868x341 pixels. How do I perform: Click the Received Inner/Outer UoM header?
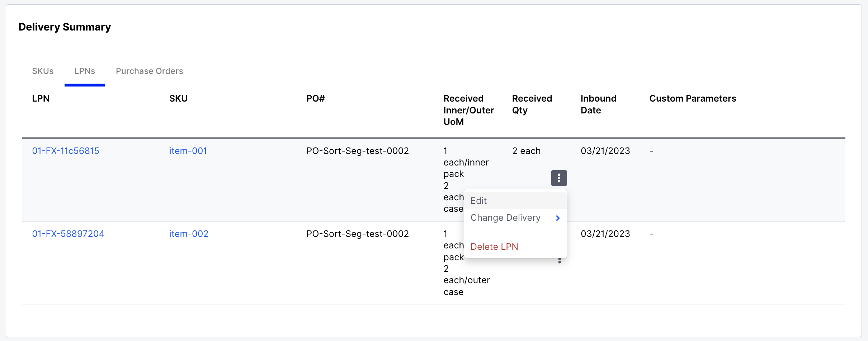468,110
